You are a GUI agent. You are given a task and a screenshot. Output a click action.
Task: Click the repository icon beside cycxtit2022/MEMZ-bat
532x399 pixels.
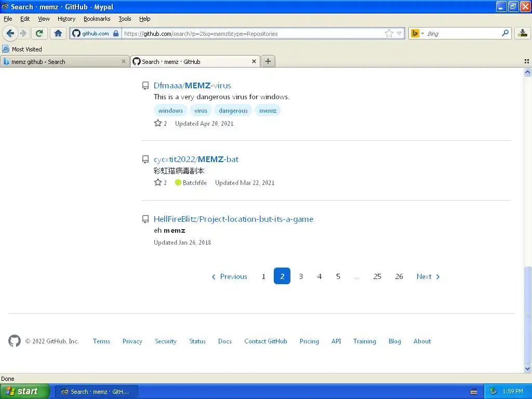pyautogui.click(x=145, y=159)
